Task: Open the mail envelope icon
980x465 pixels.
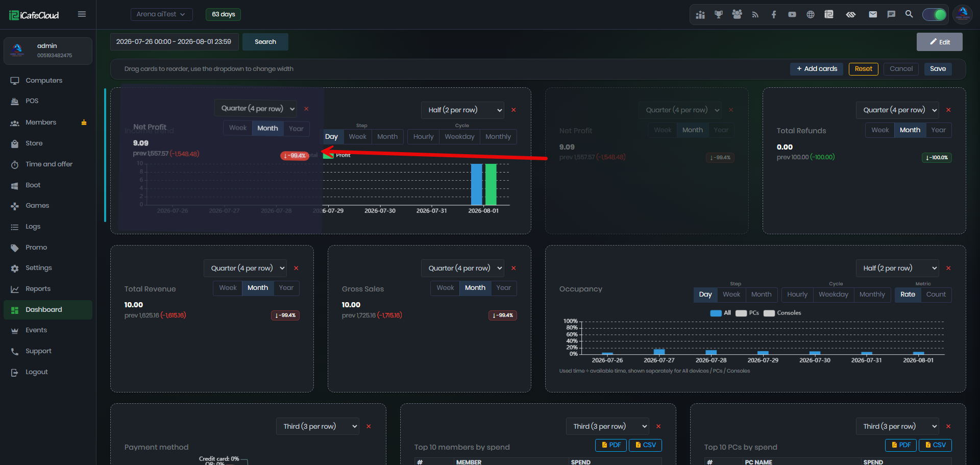Action: point(873,14)
